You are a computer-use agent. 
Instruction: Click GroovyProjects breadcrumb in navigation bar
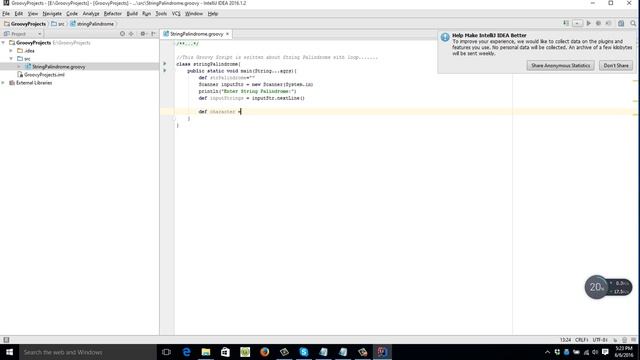click(x=25, y=24)
